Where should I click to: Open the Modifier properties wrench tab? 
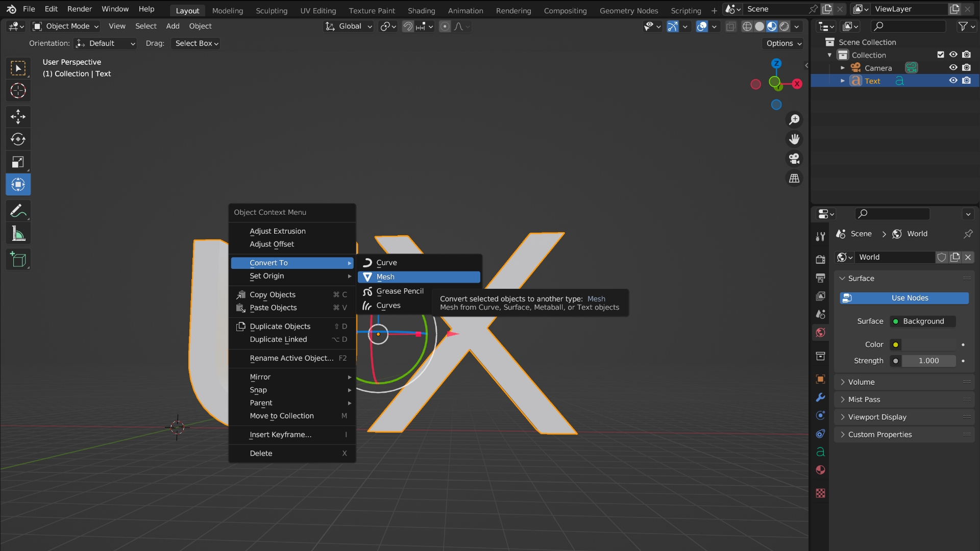(x=820, y=397)
